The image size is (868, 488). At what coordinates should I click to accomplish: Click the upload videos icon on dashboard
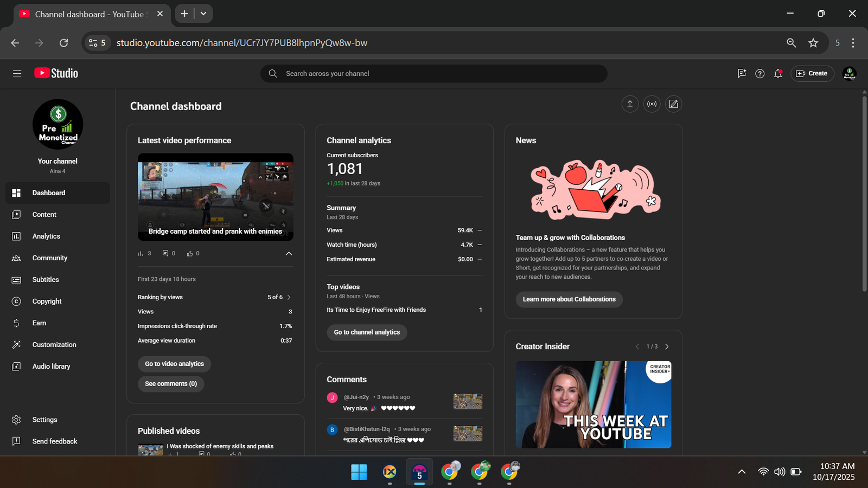[630, 104]
